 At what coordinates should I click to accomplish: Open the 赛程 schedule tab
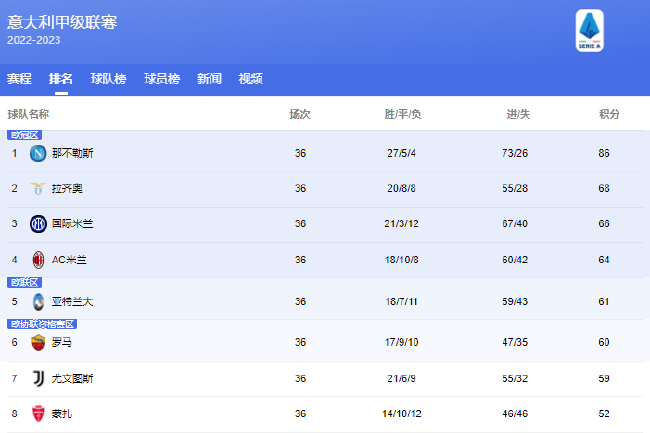19,79
